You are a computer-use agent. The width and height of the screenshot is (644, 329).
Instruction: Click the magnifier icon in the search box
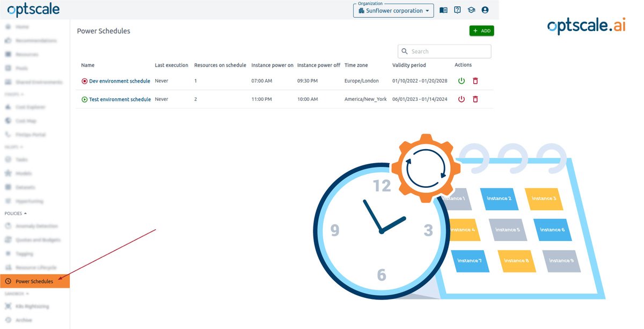click(x=405, y=52)
